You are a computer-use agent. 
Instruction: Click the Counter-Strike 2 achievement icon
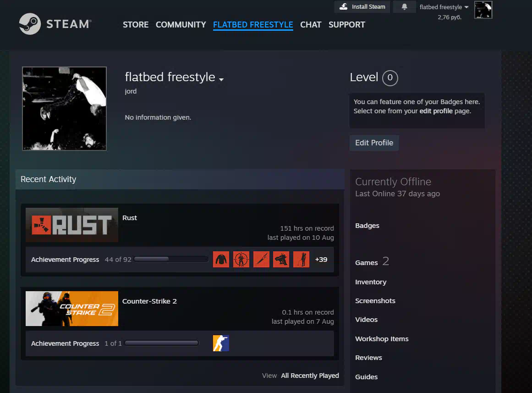221,343
